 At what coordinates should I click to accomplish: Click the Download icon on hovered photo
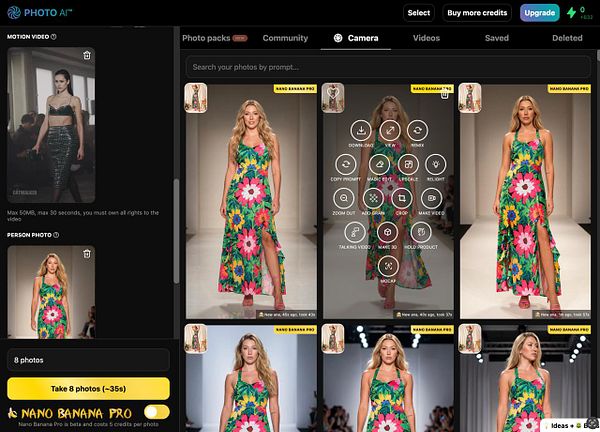point(360,130)
